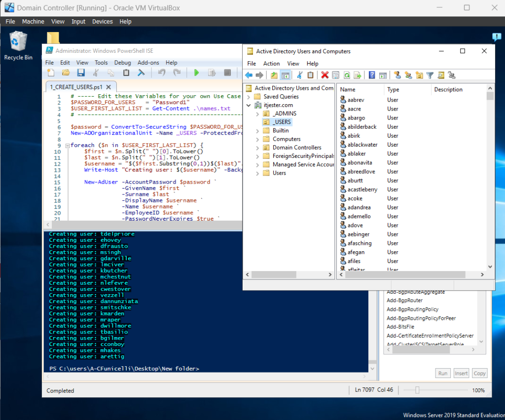
Task: Expand the Domain Controllers node
Action: (257, 148)
